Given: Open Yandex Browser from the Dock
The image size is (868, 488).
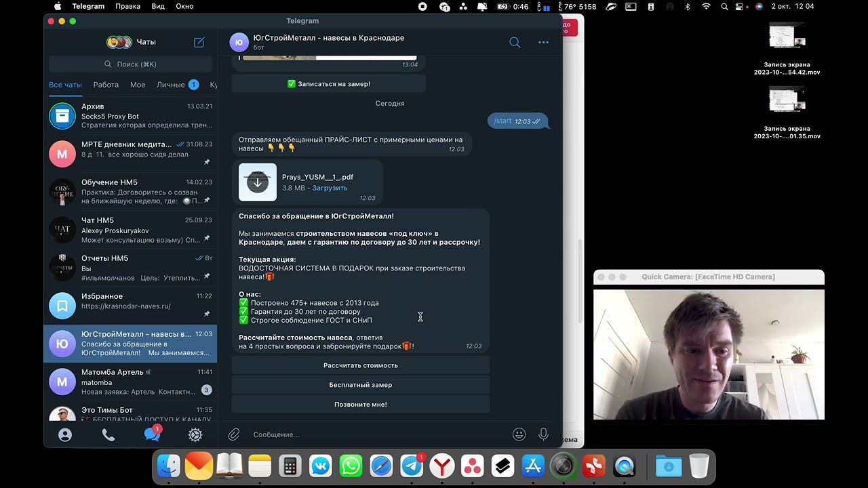Looking at the screenshot, I should tap(442, 466).
